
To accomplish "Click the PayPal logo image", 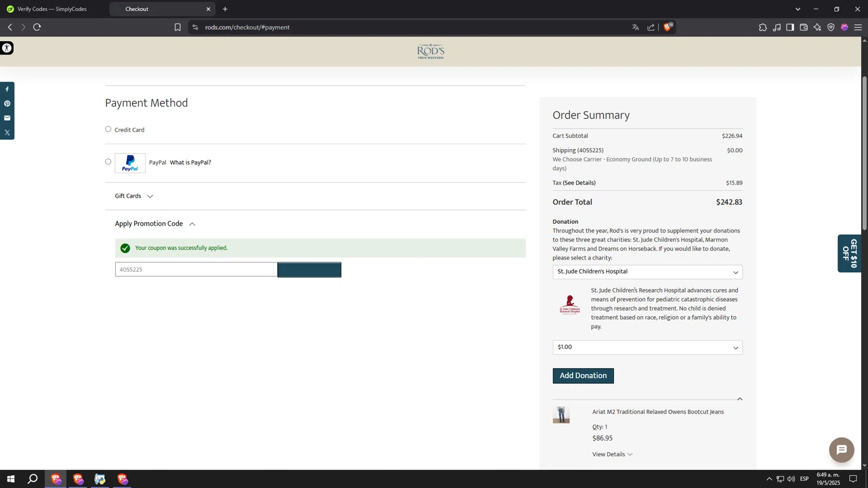I will (x=130, y=163).
